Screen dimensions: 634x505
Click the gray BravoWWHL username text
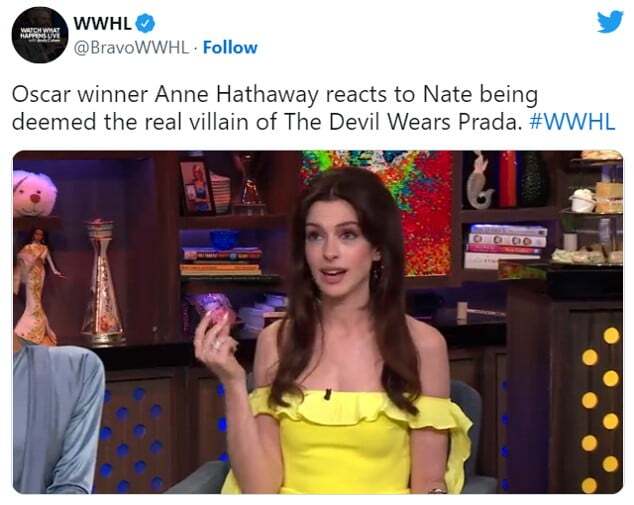click(x=131, y=48)
